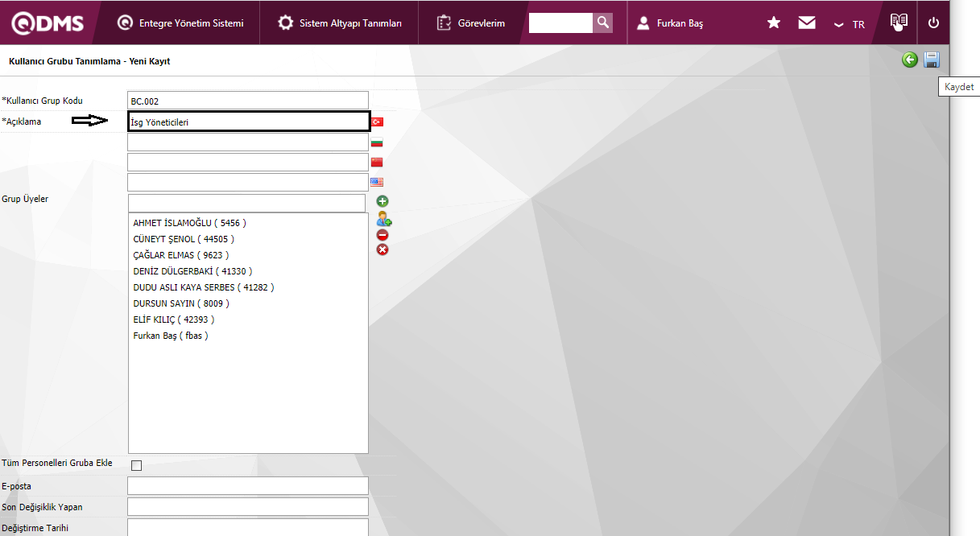The image size is (980, 536).
Task: Select CÜNEYT ŞENOL ( 44505 )
Action: [184, 239]
